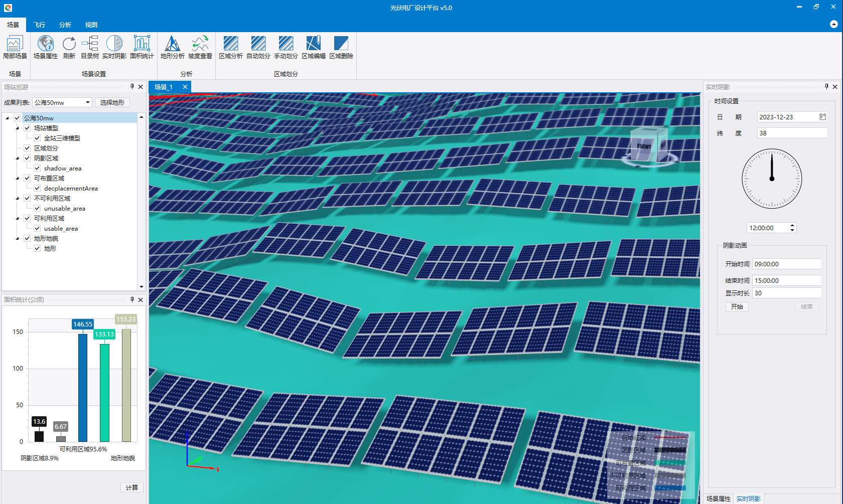This screenshot has width=843, height=504.
Task: Open the date picker calendar
Action: tap(822, 117)
